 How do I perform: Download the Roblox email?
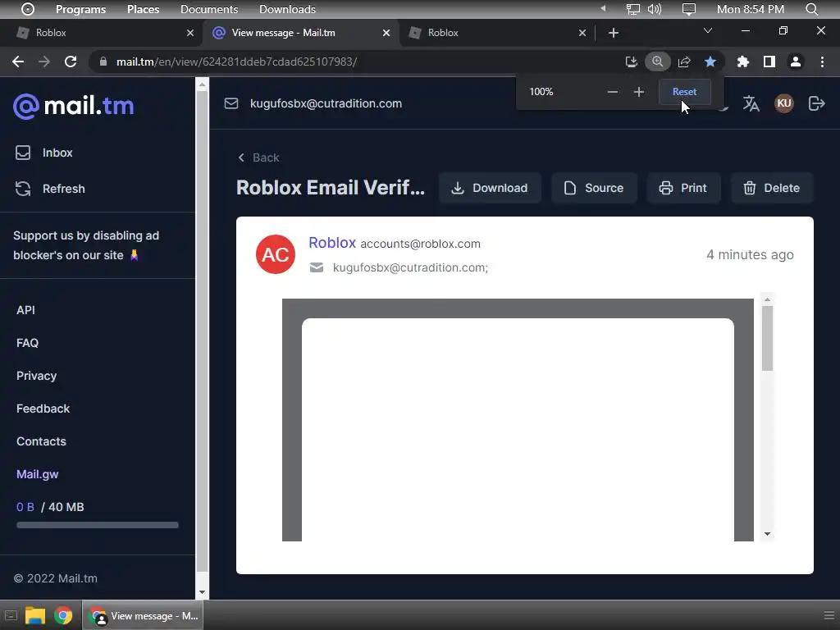[x=490, y=188]
